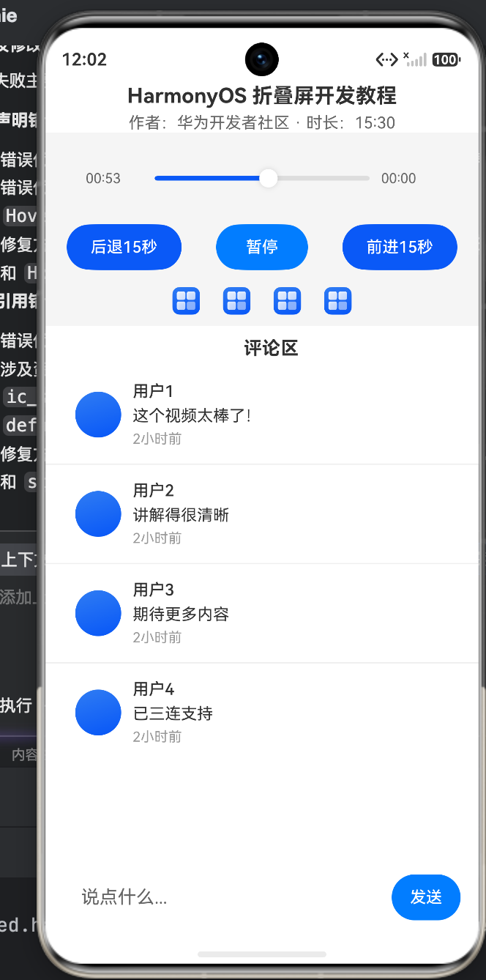
Task: Open the comment 这个视频太棒了!
Action: click(192, 415)
